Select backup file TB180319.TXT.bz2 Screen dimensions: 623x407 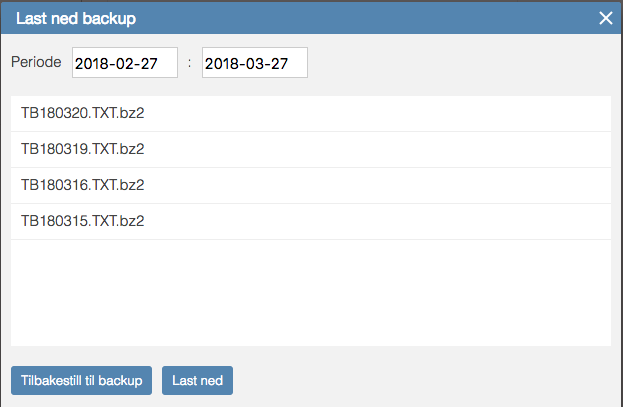pyautogui.click(x=311, y=149)
